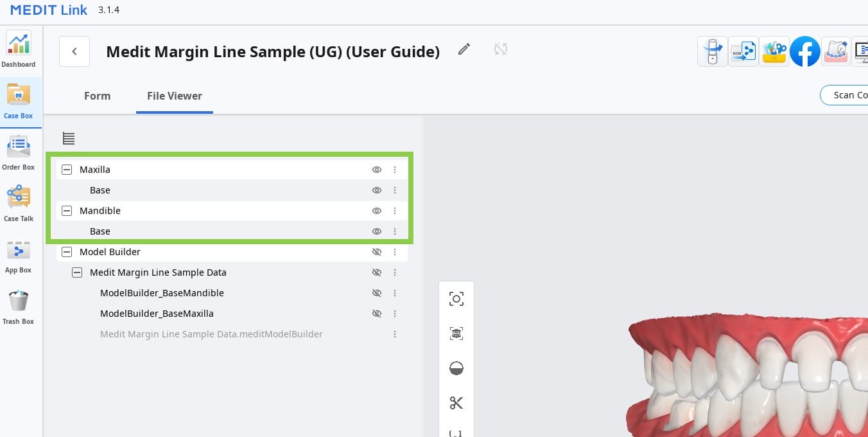Collapse the Maxilla tree node

tap(67, 170)
